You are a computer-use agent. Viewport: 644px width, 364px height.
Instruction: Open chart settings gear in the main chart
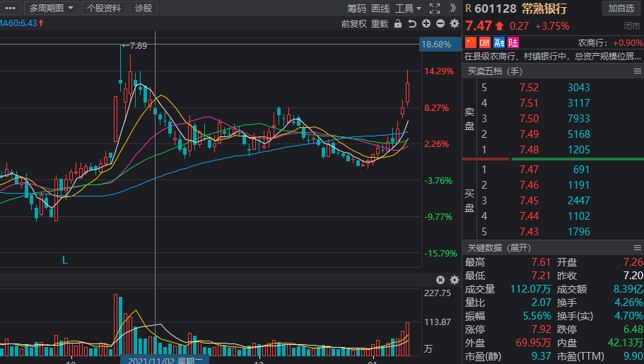[x=454, y=24]
